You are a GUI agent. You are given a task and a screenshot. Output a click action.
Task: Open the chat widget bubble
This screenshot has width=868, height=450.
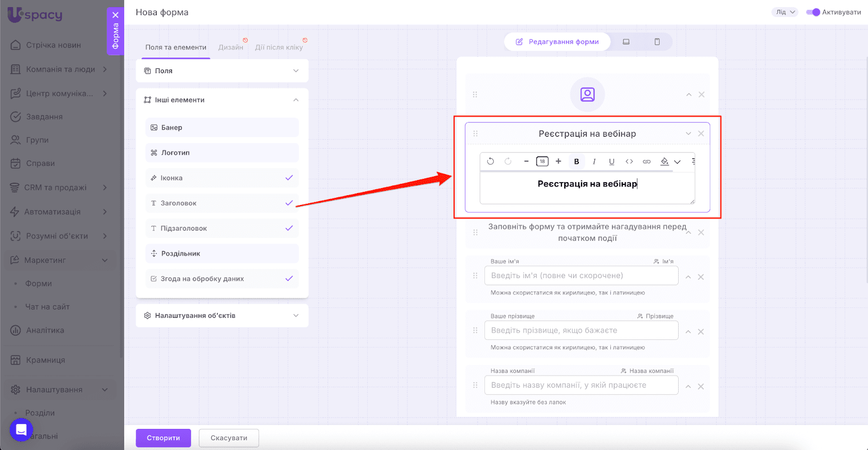(21, 430)
